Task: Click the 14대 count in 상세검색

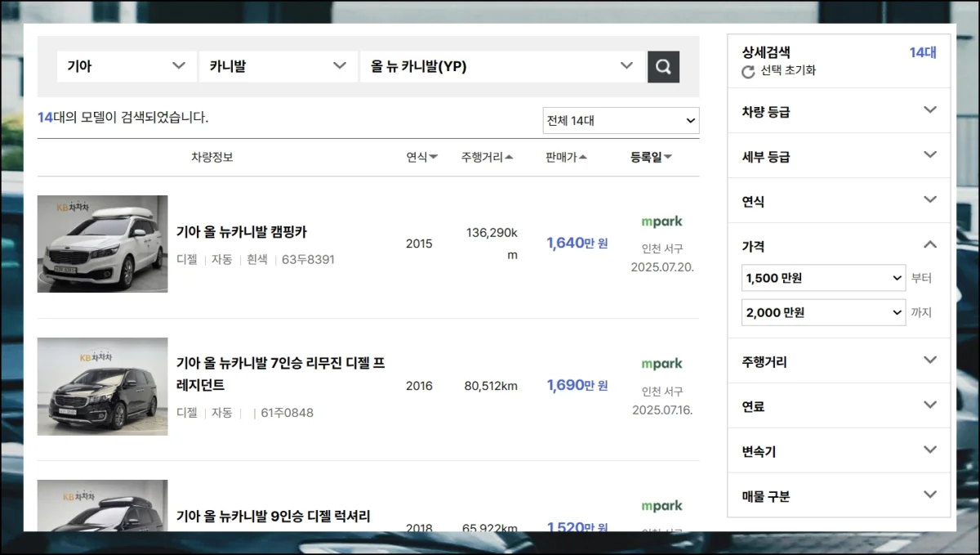Action: 923,52
